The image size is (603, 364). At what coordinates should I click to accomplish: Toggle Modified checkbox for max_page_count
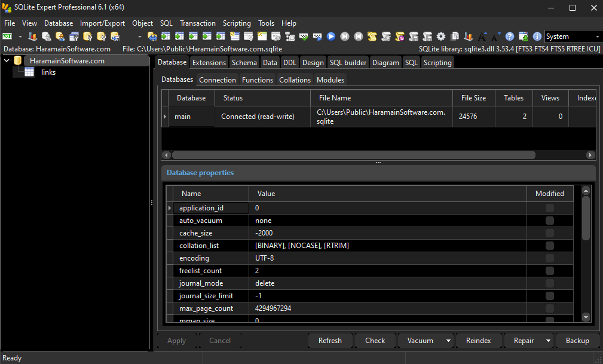click(x=550, y=308)
